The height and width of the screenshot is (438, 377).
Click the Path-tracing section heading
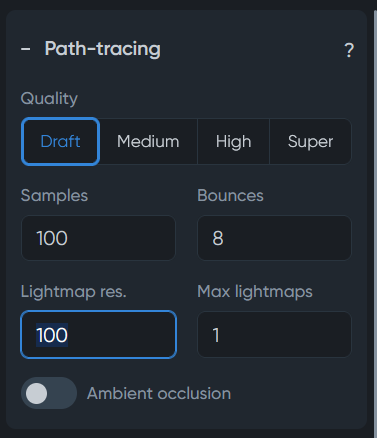tap(103, 49)
